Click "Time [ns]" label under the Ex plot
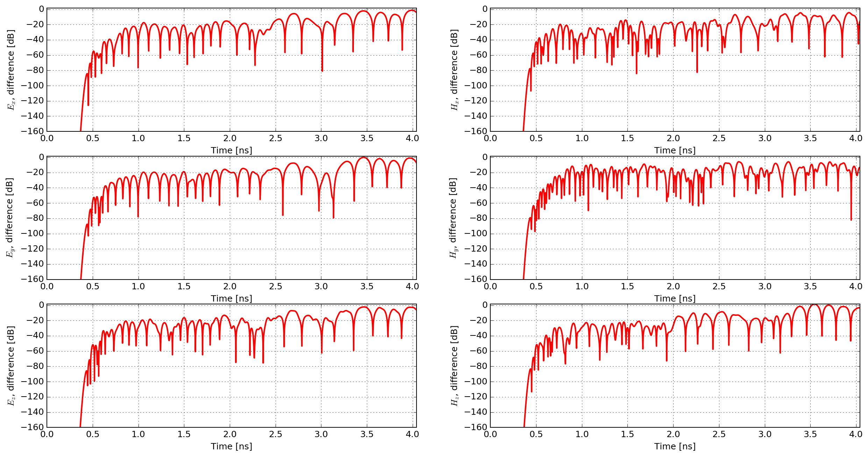Image resolution: width=868 pixels, height=456 pixels. pyautogui.click(x=232, y=151)
